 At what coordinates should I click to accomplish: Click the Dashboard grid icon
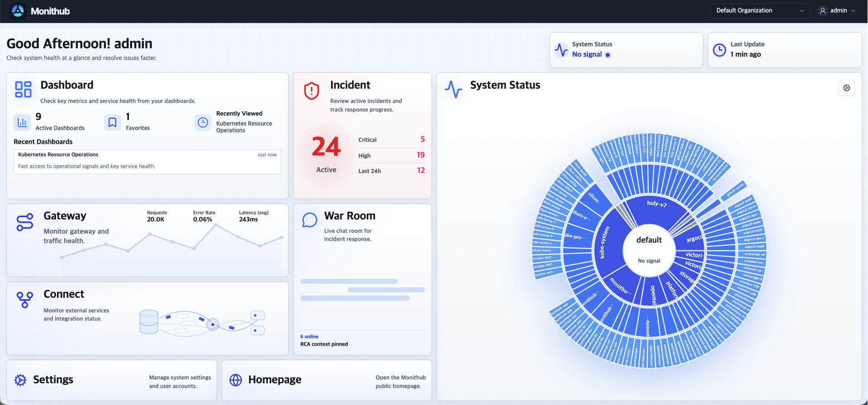[23, 89]
